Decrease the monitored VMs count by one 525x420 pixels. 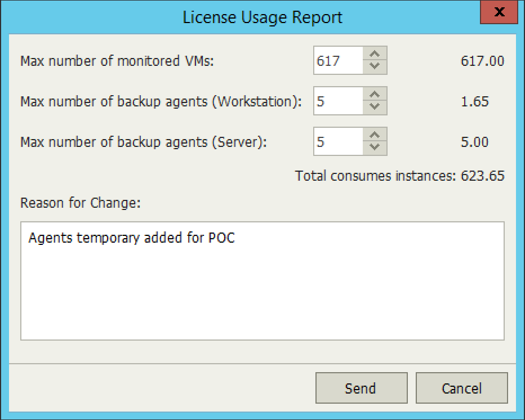point(375,66)
